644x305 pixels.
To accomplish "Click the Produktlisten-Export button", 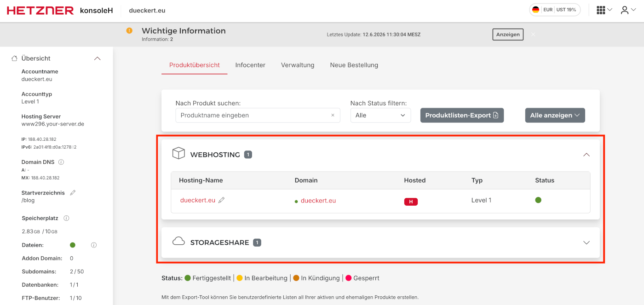I will pyautogui.click(x=462, y=115).
